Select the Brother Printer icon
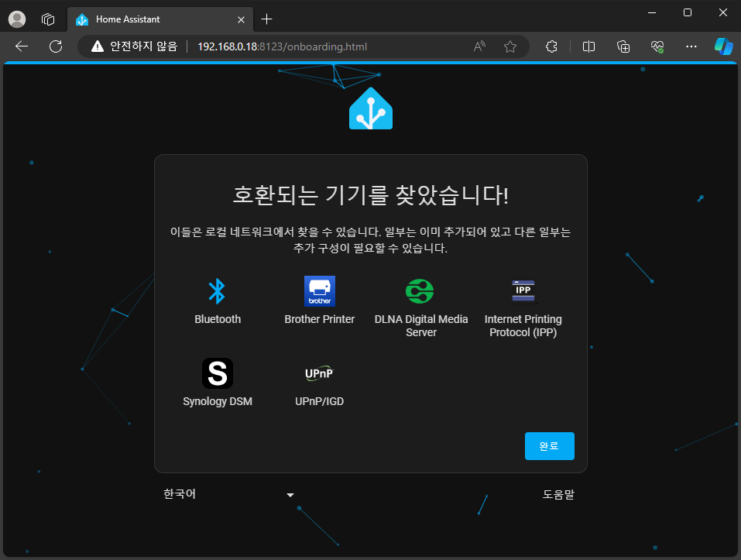Viewport: 741px width, 560px height. coord(320,291)
